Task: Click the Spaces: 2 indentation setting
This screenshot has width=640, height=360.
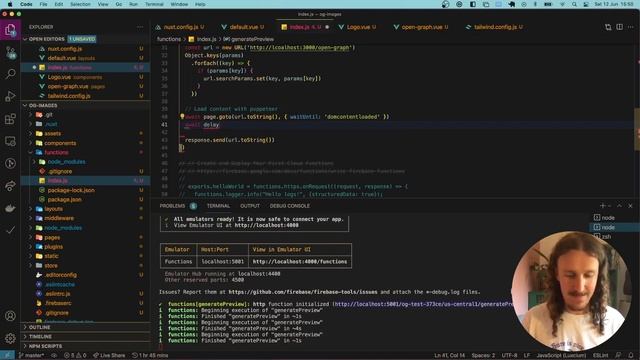Action: point(483,356)
